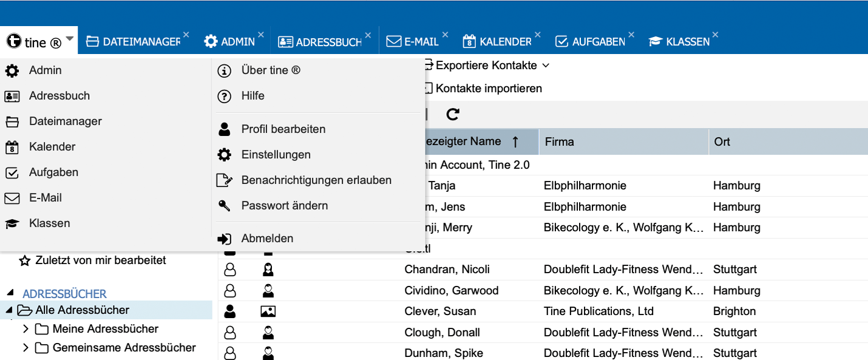Expand the Gemeinsame Adressbücher folder
The width and height of the screenshot is (868, 360).
click(x=25, y=348)
